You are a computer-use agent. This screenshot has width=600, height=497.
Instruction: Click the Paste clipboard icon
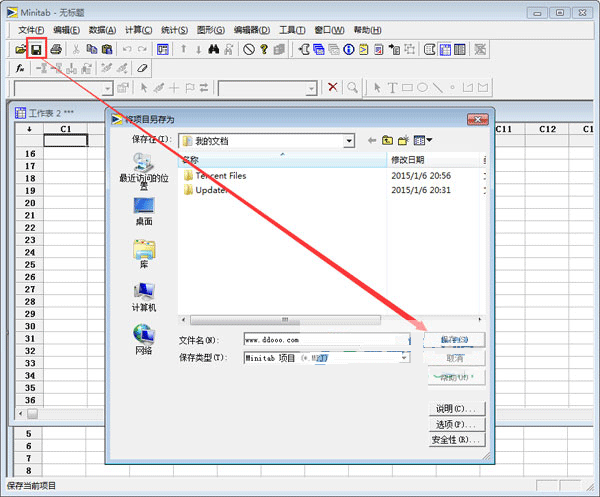tap(107, 49)
